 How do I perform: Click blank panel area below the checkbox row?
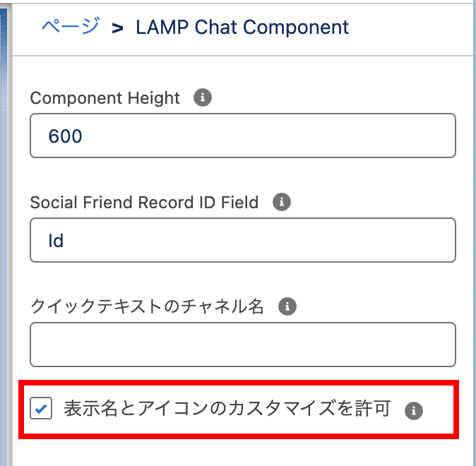pos(242,453)
